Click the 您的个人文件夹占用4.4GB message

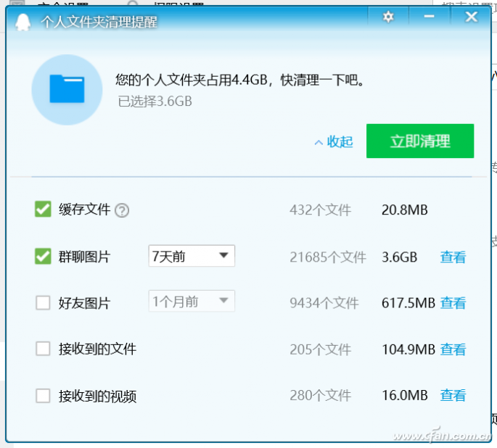(x=240, y=80)
